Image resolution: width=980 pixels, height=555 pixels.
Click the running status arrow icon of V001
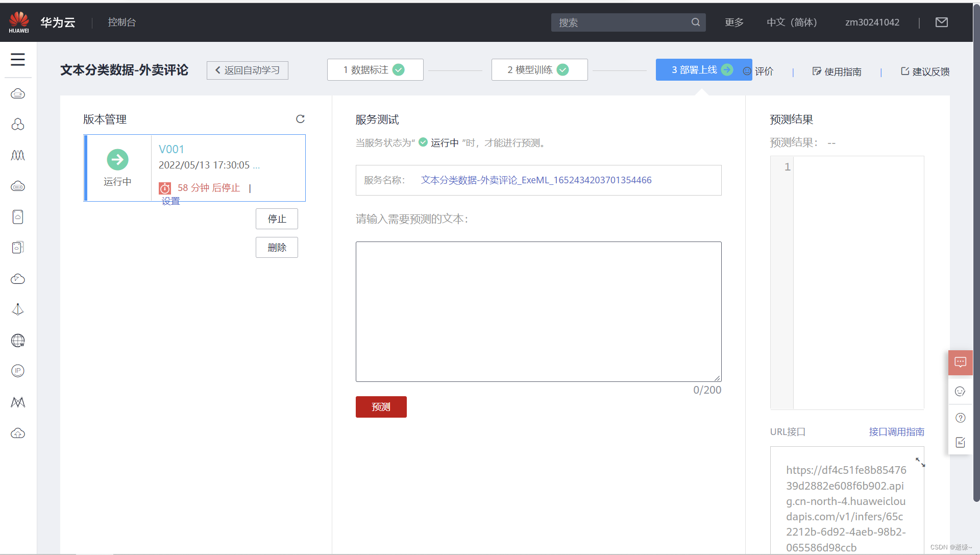[117, 160]
